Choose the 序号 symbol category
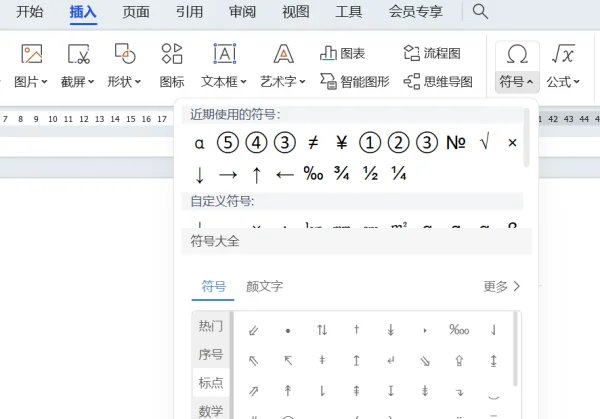This screenshot has height=419, width=600. (x=211, y=354)
